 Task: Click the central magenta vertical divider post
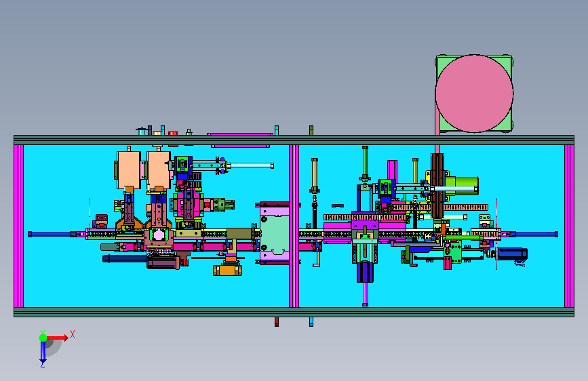click(294, 226)
